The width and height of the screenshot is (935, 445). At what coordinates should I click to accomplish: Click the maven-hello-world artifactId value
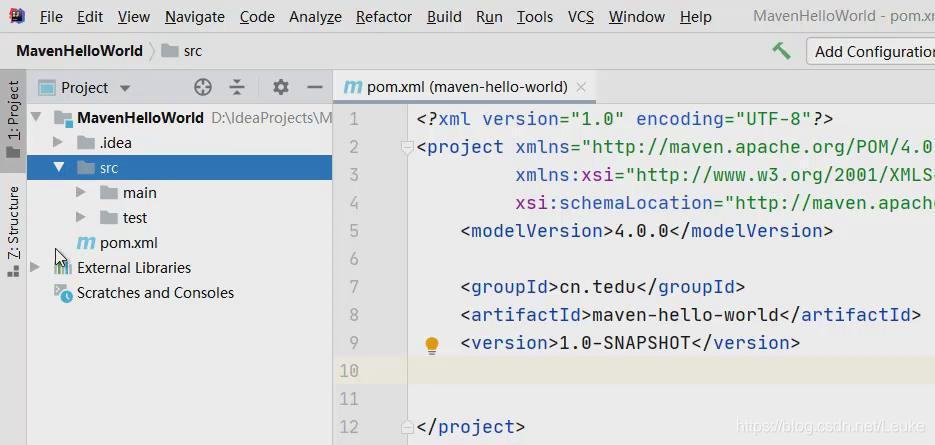(685, 315)
